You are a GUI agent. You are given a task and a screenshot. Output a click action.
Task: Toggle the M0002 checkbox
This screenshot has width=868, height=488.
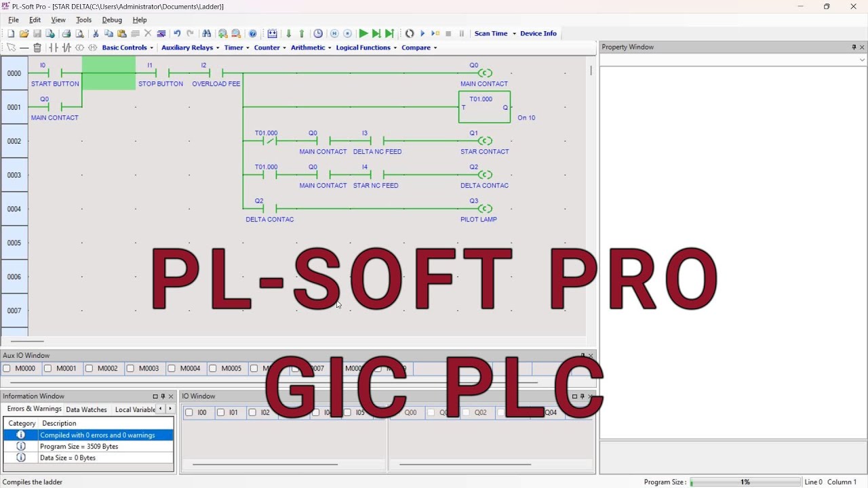pos(89,369)
